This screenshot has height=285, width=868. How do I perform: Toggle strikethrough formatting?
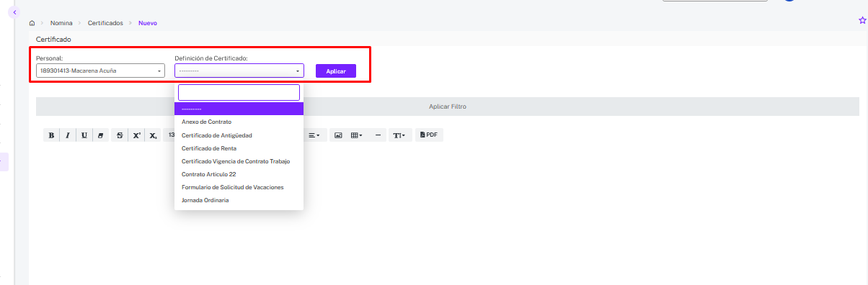120,135
